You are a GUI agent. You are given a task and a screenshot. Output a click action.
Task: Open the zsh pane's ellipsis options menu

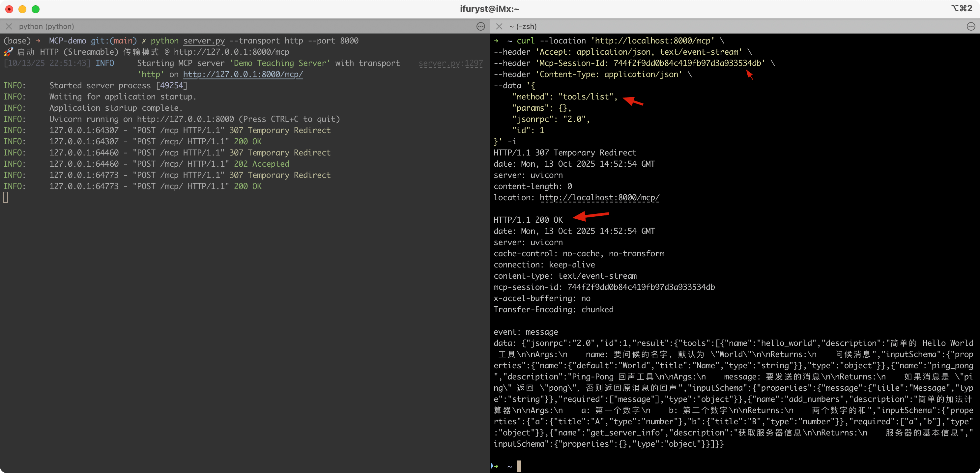971,26
